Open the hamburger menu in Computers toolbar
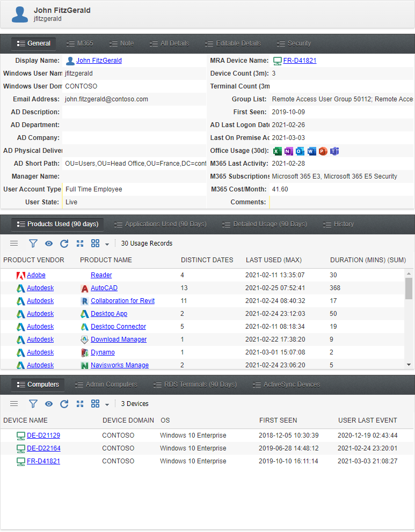 coord(14,404)
